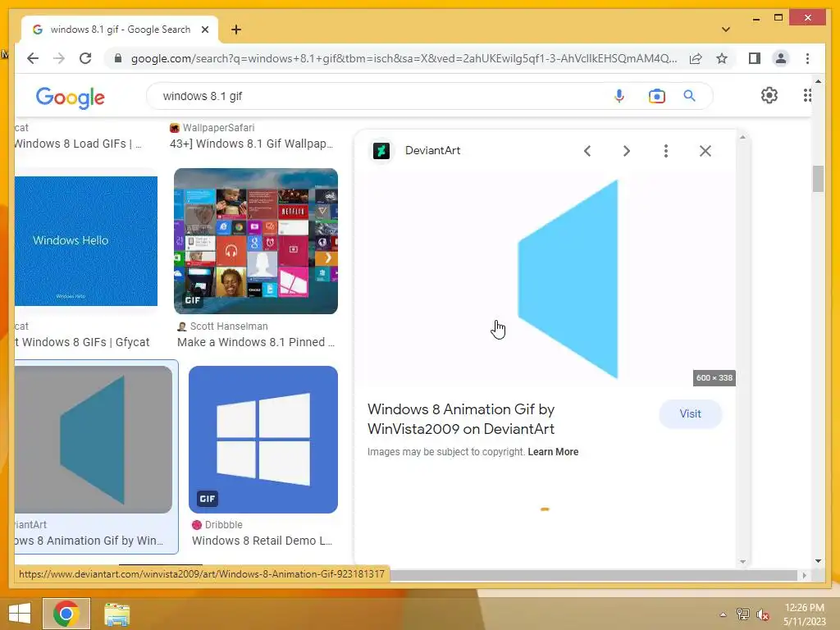Click the WallpaperSafari source label
Image resolution: width=840 pixels, height=630 pixels.
coord(218,127)
